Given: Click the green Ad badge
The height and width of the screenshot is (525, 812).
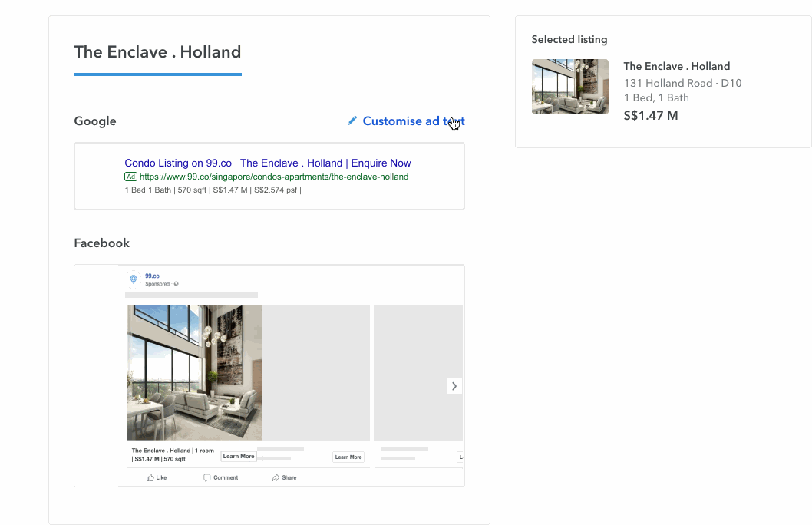Looking at the screenshot, I should pos(131,177).
